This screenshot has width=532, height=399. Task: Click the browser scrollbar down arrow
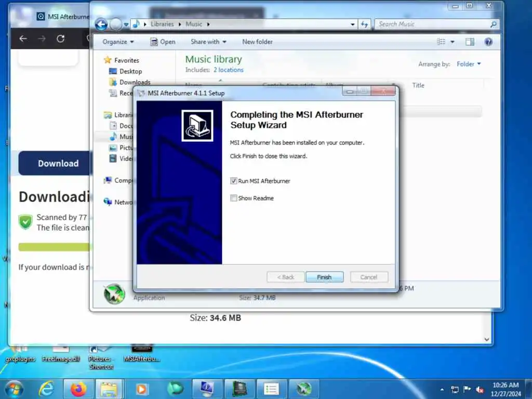[x=487, y=339]
